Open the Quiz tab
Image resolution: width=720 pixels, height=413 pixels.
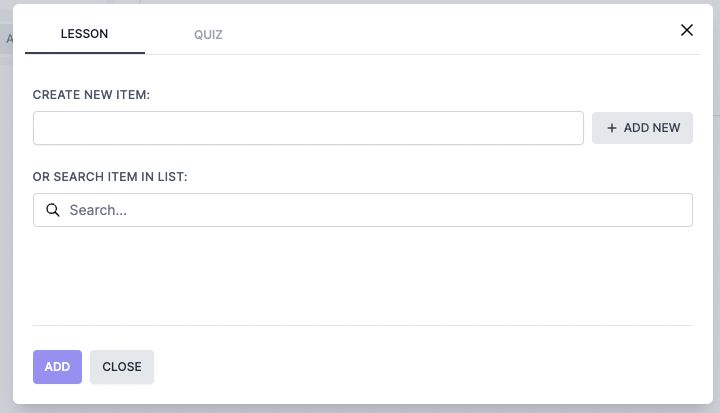(208, 35)
